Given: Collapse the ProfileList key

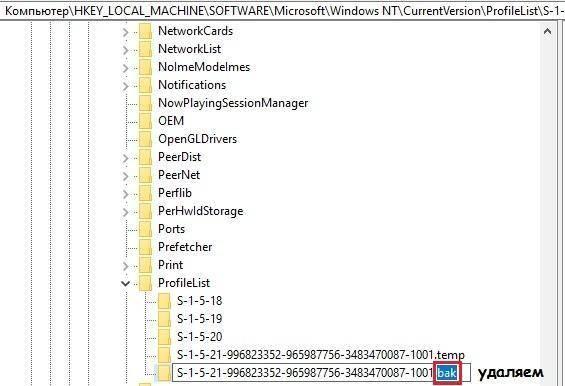Looking at the screenshot, I should 125,284.
